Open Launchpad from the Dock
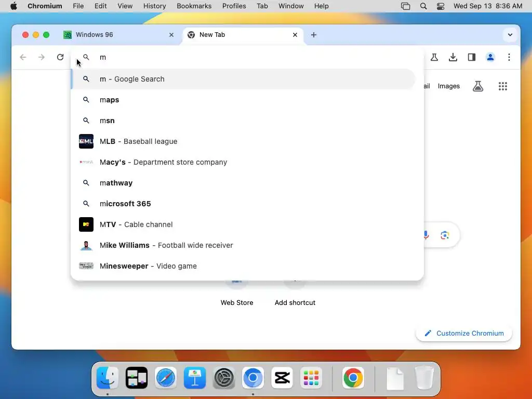 [x=311, y=378]
